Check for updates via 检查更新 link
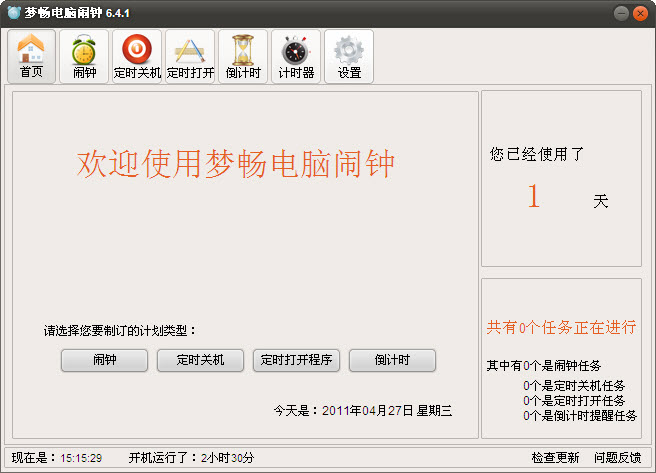Screen dimensions: 656x473 [x=555, y=458]
